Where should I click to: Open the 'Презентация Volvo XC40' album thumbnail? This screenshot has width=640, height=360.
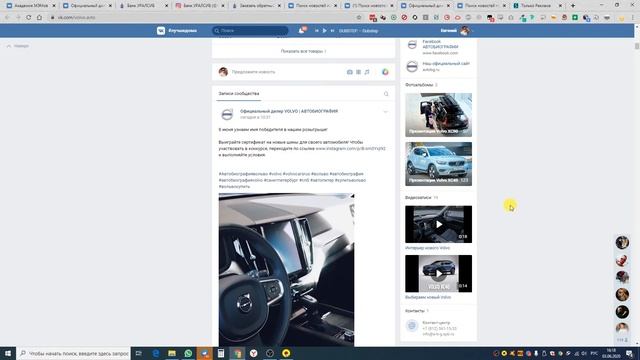(438, 164)
